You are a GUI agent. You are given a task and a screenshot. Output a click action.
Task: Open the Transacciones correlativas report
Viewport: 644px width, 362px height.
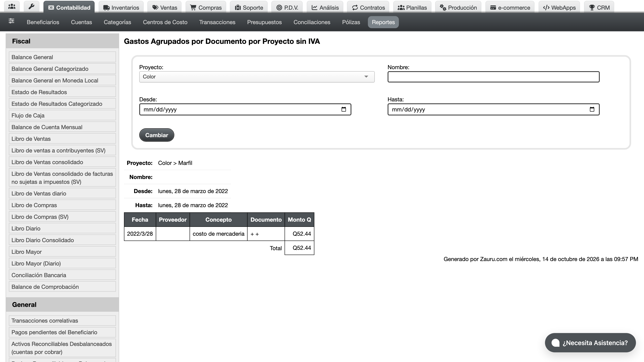coord(62,321)
